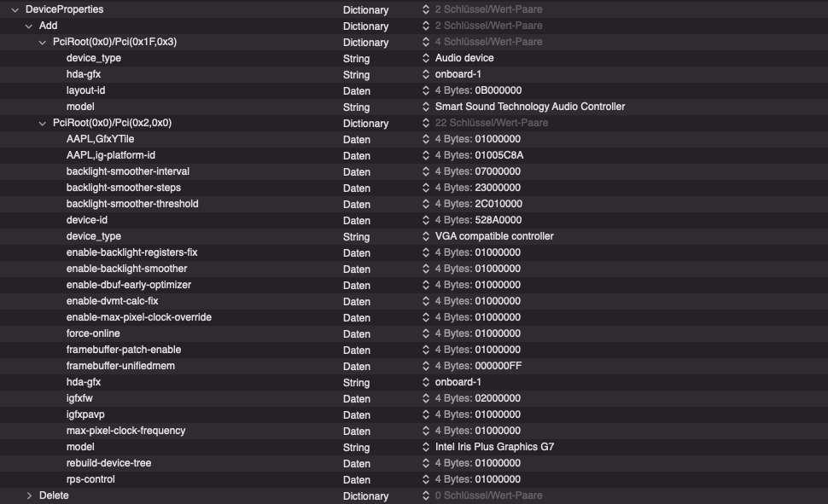
Task: Select the rps-control key
Action: point(90,479)
